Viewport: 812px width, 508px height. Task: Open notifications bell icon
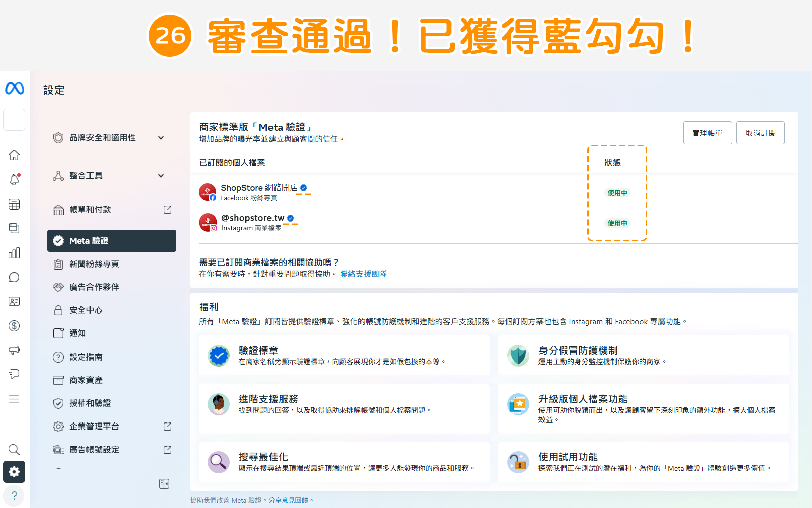point(14,180)
